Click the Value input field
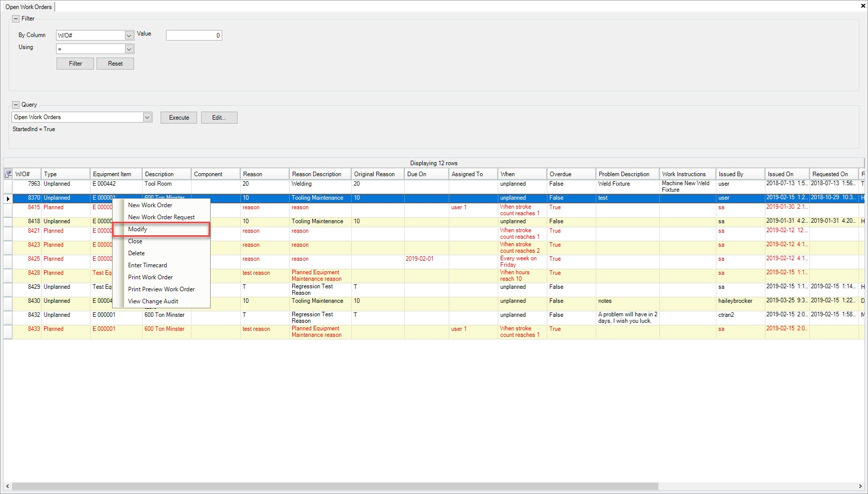The width and height of the screenshot is (868, 494). click(194, 36)
